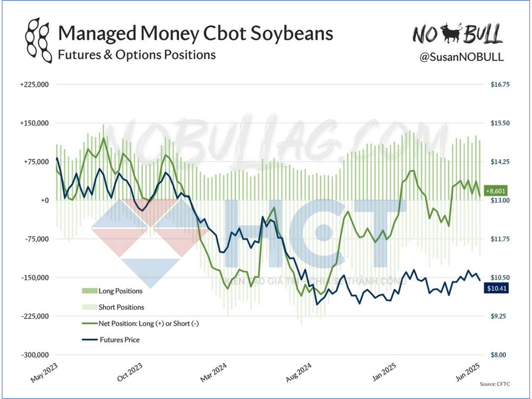Click the Managed Money Cbot Soybeans title
The height and width of the screenshot is (399, 532).
[196, 33]
